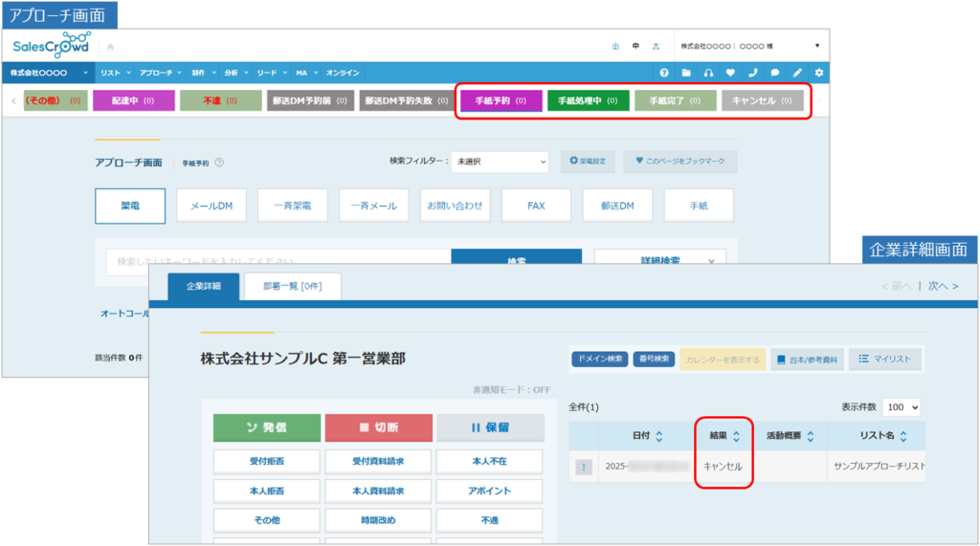
Task: Open bookmarks via the heart icon in toolbar
Action: [x=730, y=73]
